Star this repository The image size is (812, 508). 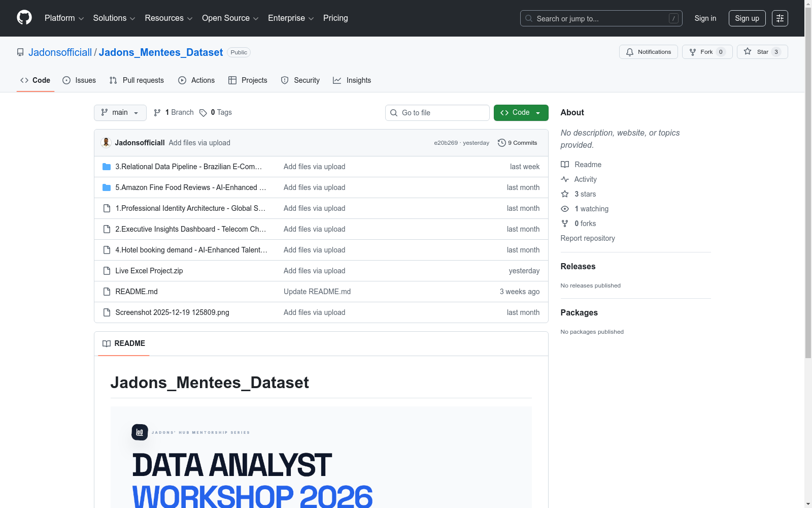coord(762,52)
